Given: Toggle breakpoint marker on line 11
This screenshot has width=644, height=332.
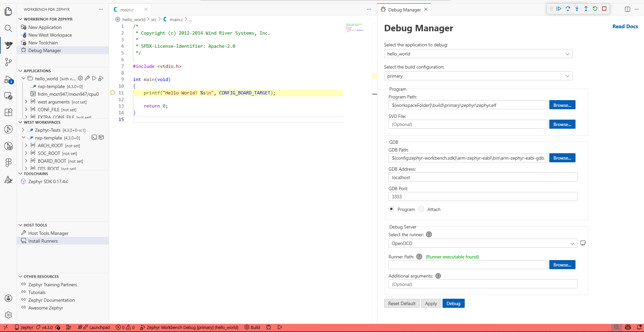Looking at the screenshot, I should [113, 93].
